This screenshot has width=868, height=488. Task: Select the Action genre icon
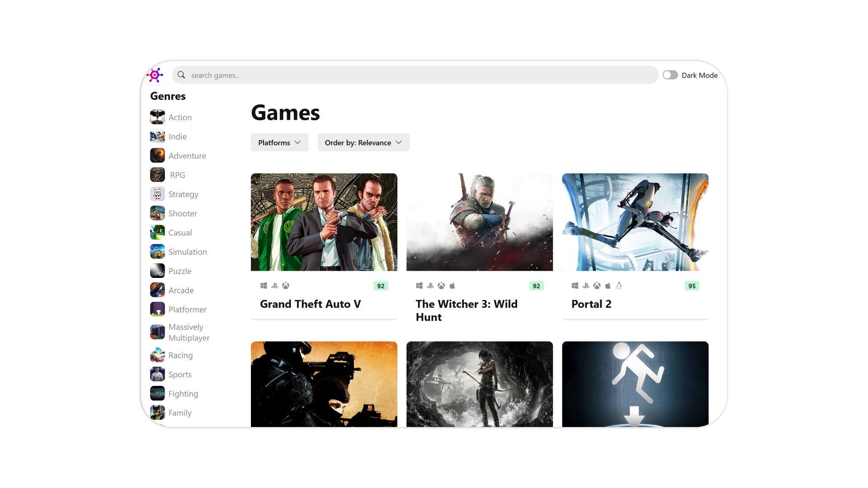157,117
